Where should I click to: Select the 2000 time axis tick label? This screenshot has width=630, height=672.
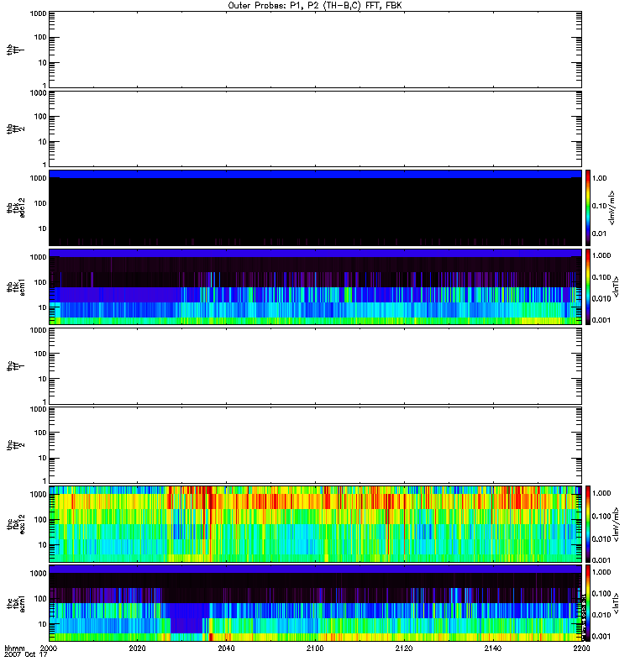tap(50, 649)
